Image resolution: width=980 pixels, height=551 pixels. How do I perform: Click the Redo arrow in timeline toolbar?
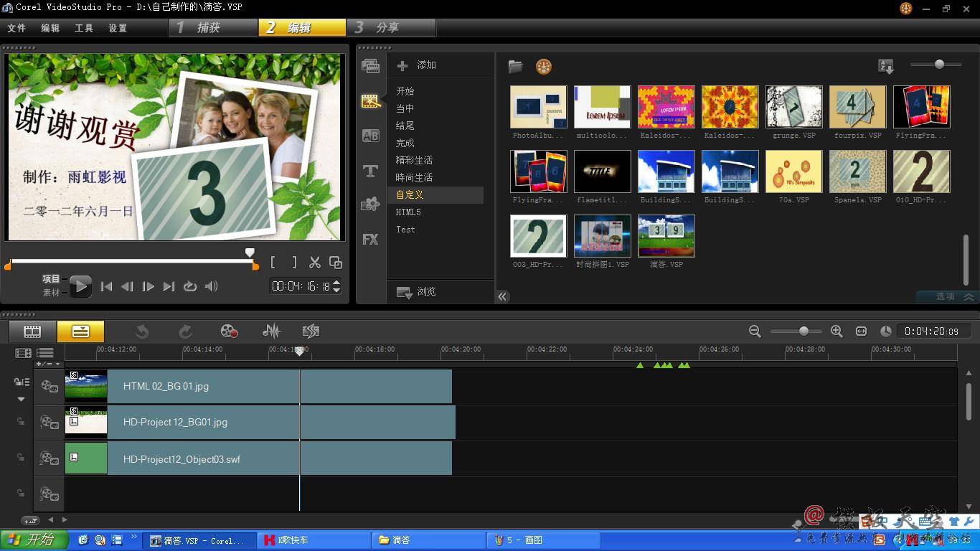[x=185, y=331]
